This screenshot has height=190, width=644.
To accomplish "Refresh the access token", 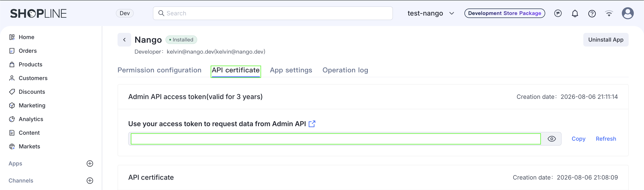I will 606,139.
